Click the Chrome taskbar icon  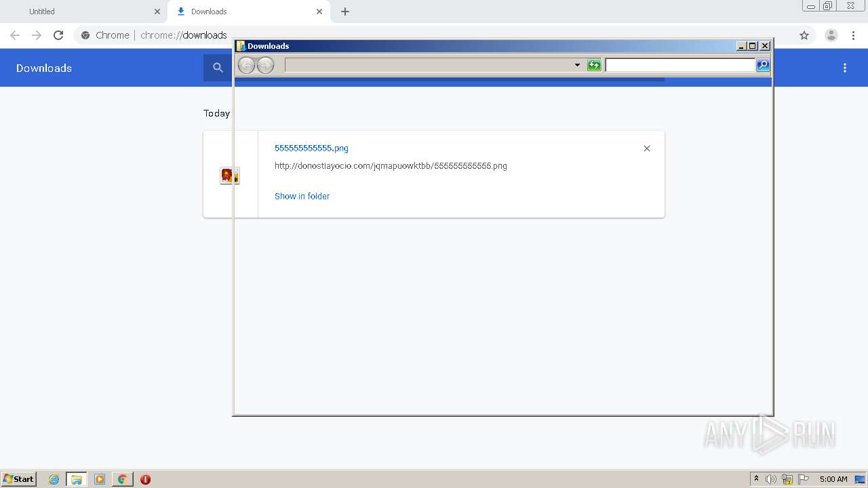pyautogui.click(x=122, y=479)
